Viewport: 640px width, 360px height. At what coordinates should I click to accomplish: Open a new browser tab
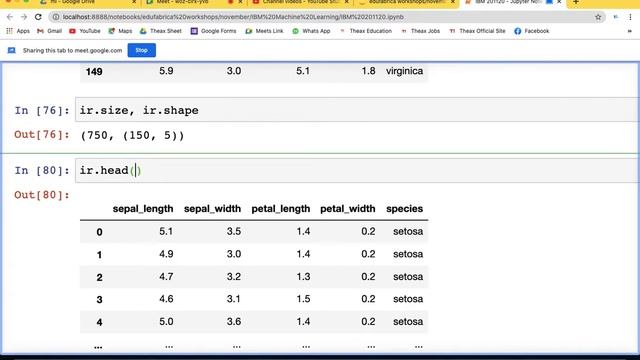[576, 2]
